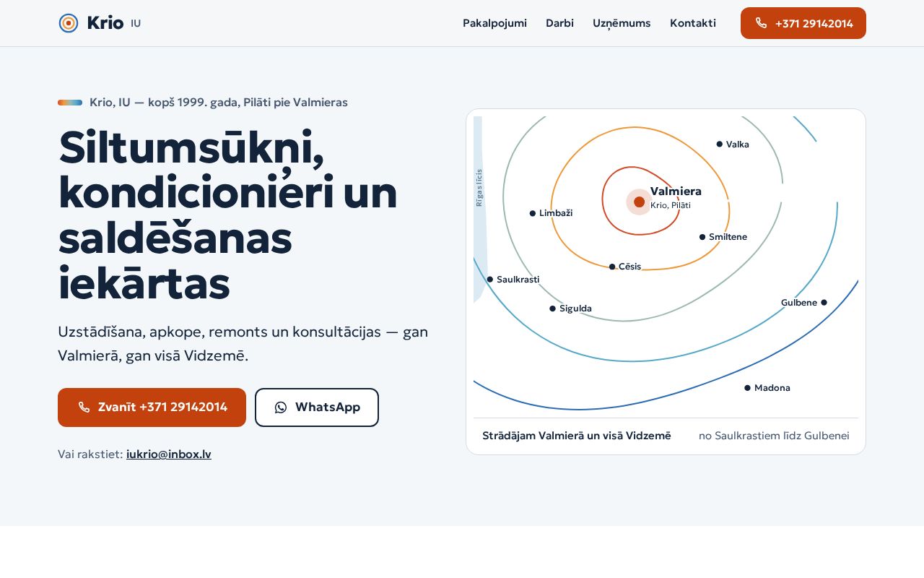Click the Krio brand name link

[x=105, y=23]
